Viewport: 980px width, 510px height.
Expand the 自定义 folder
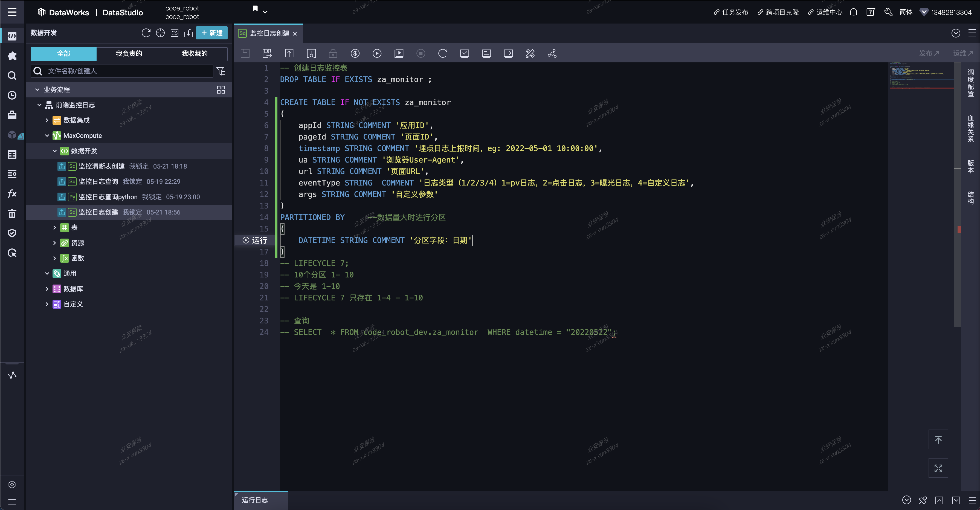(47, 304)
